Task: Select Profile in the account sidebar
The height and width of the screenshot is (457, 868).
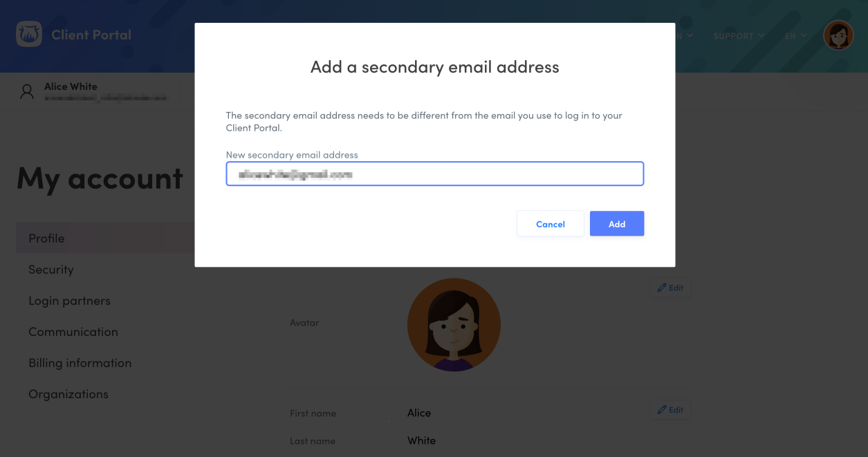Action: 46,239
